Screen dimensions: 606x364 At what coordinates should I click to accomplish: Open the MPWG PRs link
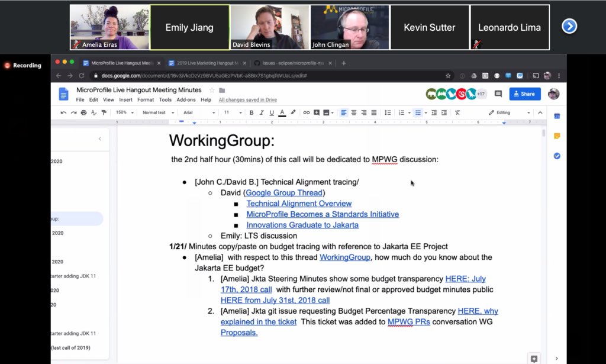coord(409,321)
